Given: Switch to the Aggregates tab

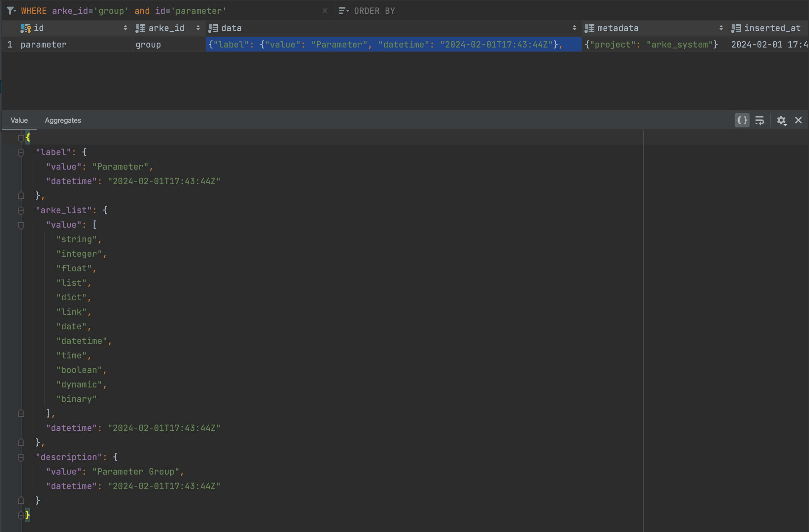Looking at the screenshot, I should (x=63, y=120).
